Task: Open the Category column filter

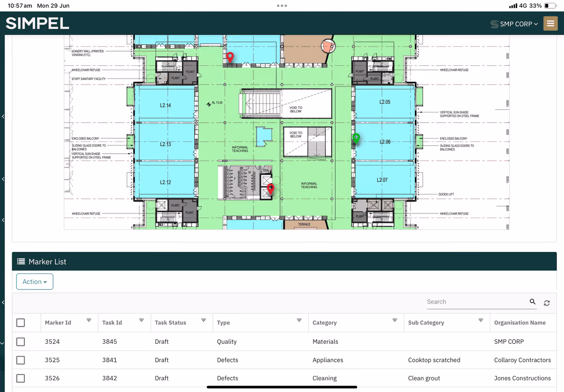Action: [395, 320]
